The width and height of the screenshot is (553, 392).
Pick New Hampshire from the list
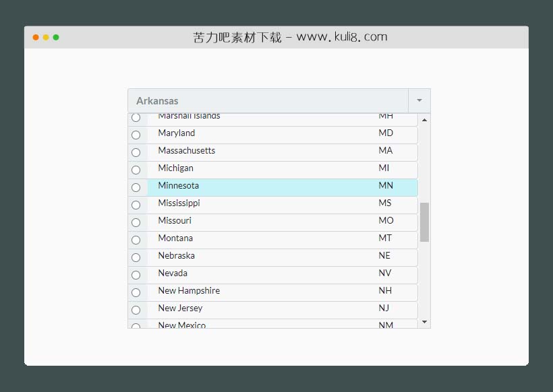[189, 291]
